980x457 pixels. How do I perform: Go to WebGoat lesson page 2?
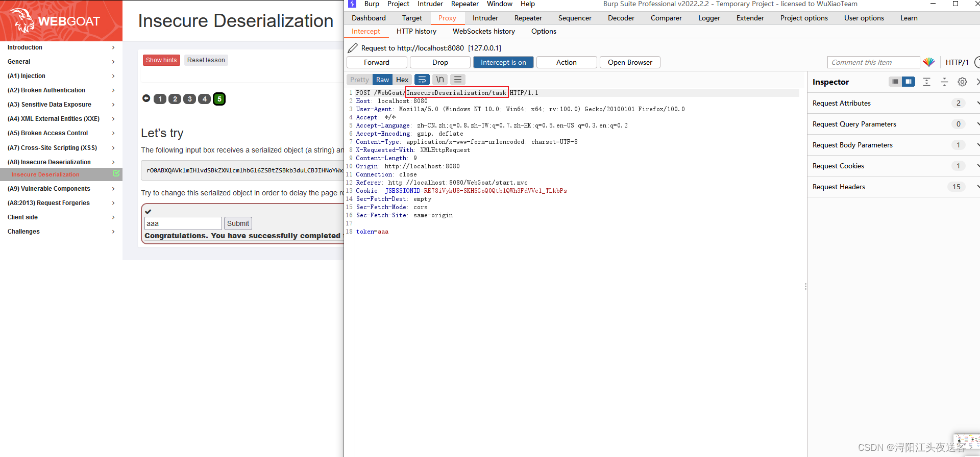(x=175, y=99)
